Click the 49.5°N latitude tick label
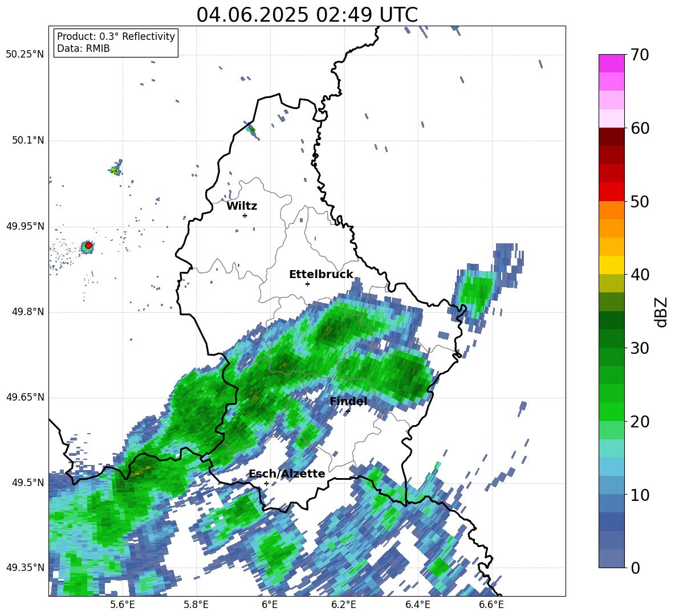 [27, 483]
